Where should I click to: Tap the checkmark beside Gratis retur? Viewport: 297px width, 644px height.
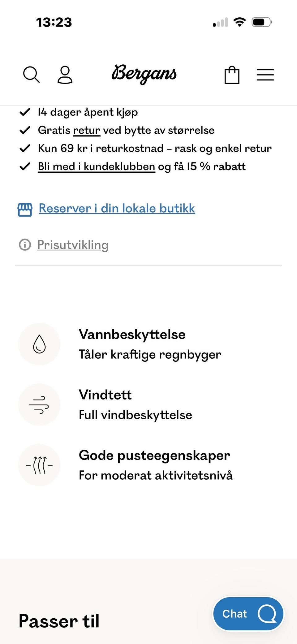click(x=25, y=130)
